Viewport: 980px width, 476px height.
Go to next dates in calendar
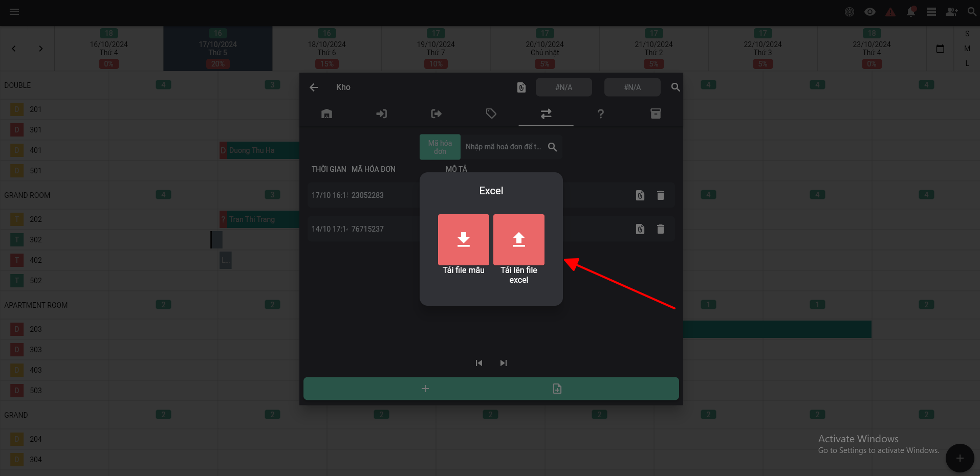point(41,49)
